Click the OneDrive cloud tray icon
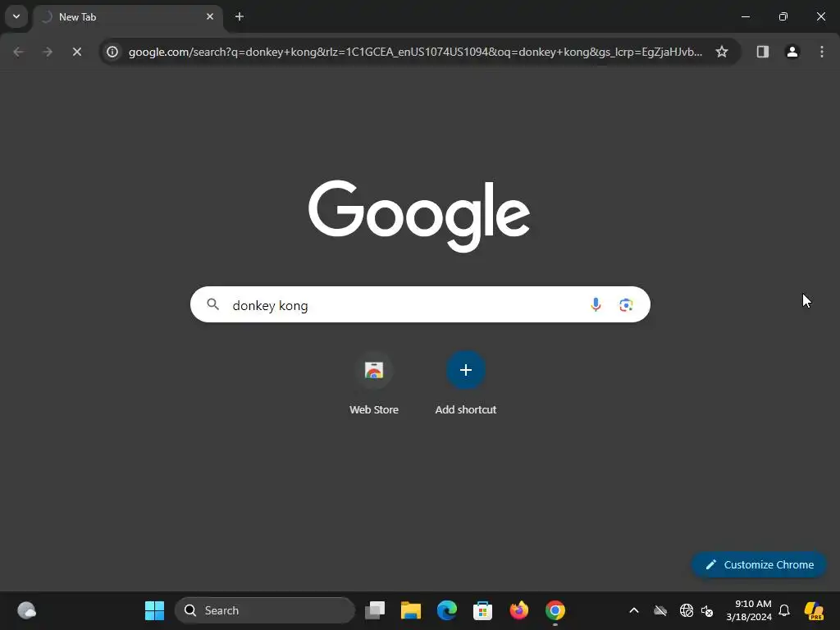The image size is (840, 630). point(660,610)
